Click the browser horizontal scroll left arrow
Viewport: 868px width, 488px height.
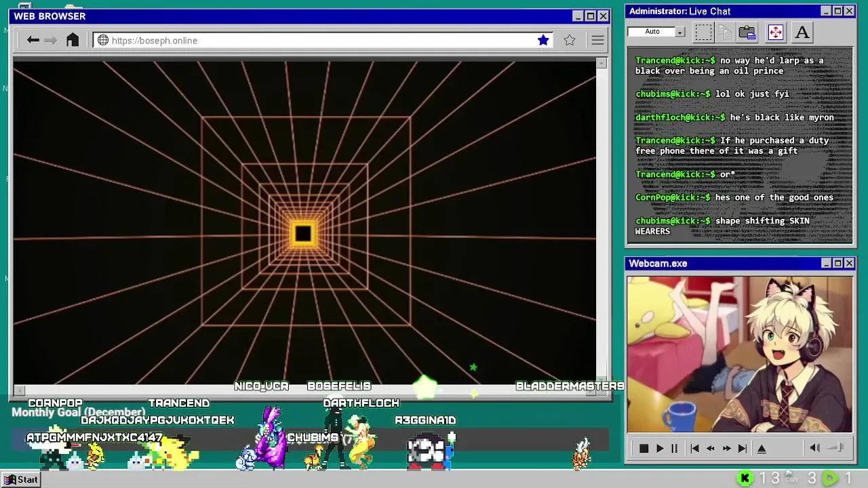tap(19, 390)
